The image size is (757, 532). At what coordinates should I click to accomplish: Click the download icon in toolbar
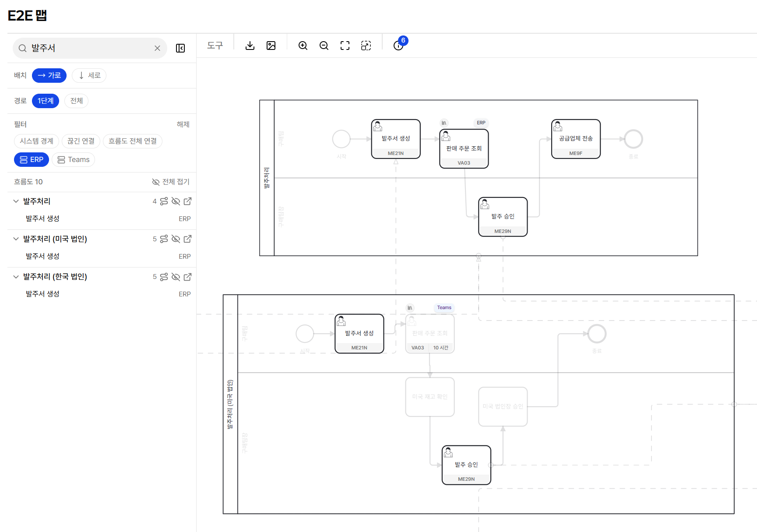pyautogui.click(x=250, y=46)
